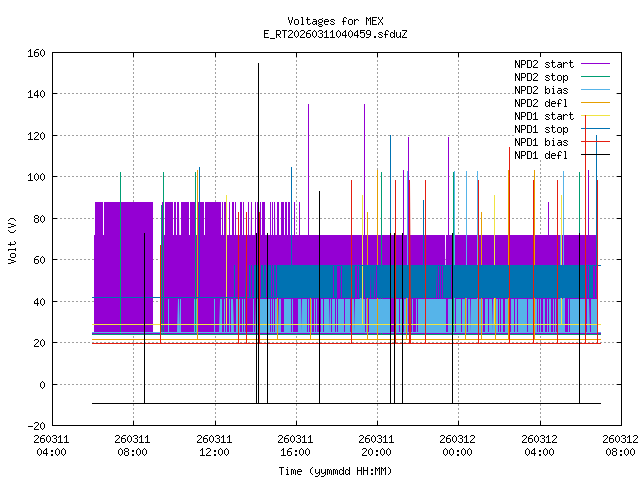Click the 260311 16:00 time tick label

295,445
